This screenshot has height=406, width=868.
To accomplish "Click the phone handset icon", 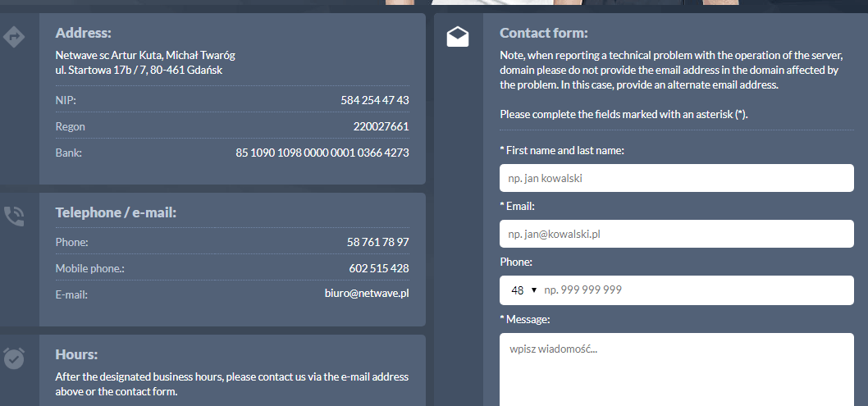I will click(14, 217).
